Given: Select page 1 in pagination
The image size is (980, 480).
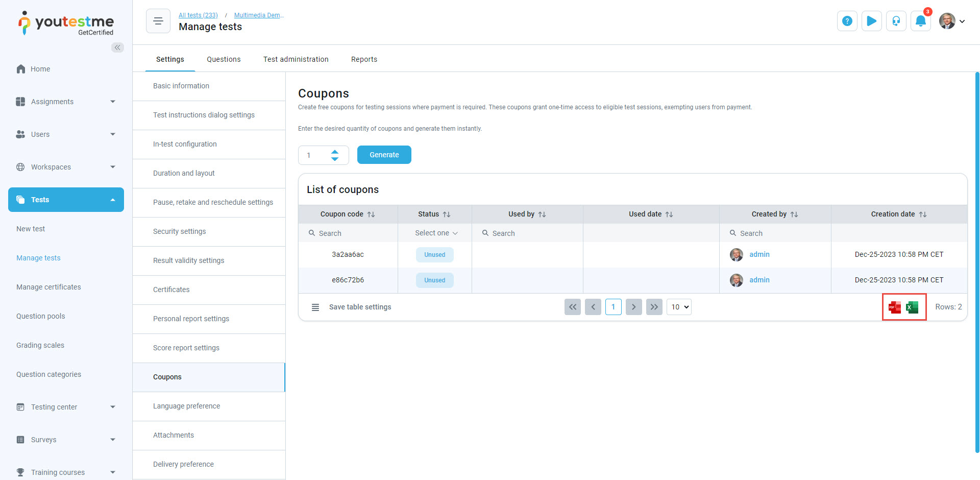Looking at the screenshot, I should tap(614, 307).
